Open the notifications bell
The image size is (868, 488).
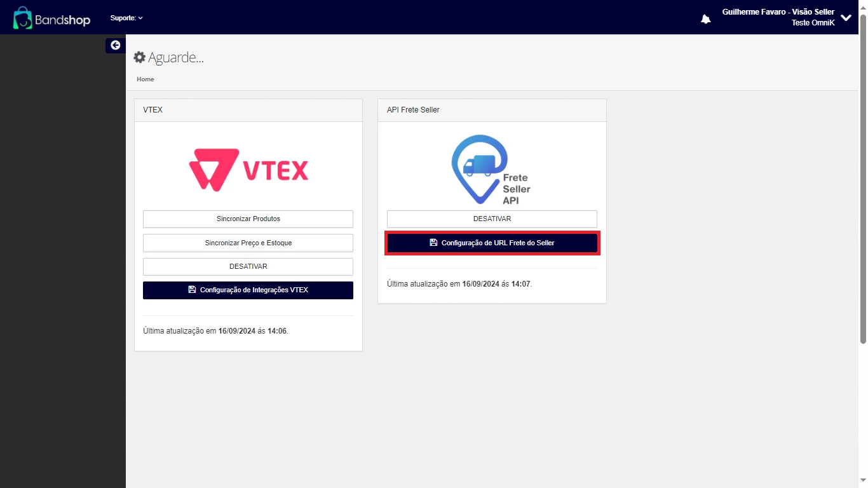pos(705,19)
